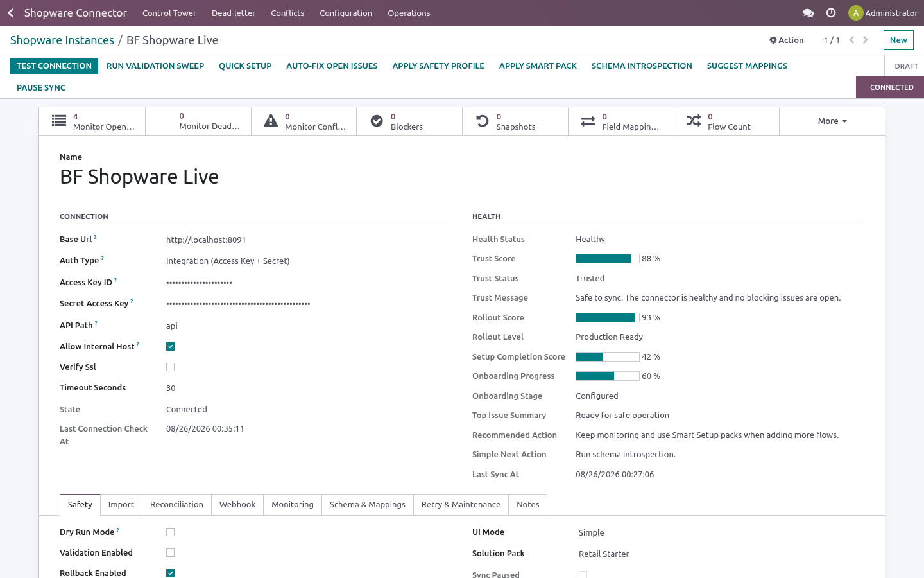
Task: Open the Flow Count shuffle icon
Action: tap(694, 121)
